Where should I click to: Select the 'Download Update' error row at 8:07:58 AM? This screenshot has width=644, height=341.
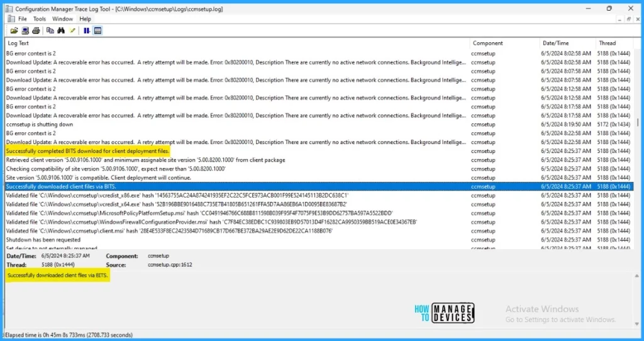point(319,80)
